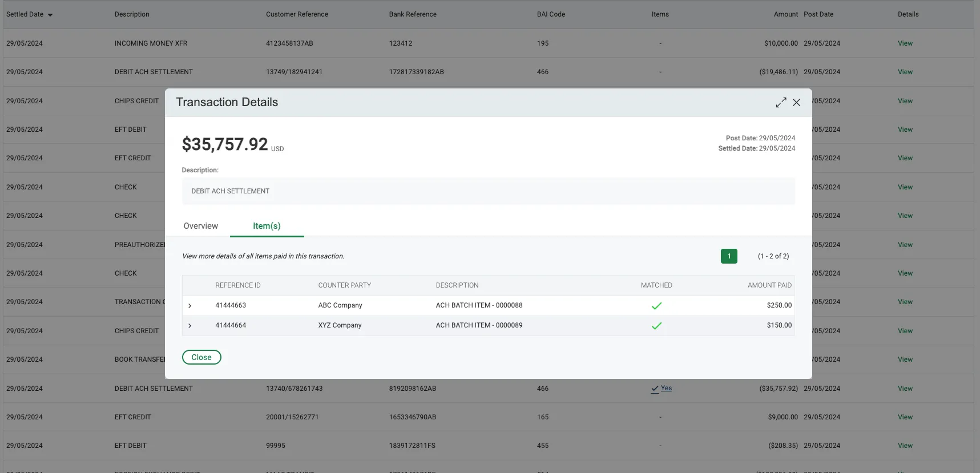Click the AMOUNT PAID header in dialog

point(769,285)
